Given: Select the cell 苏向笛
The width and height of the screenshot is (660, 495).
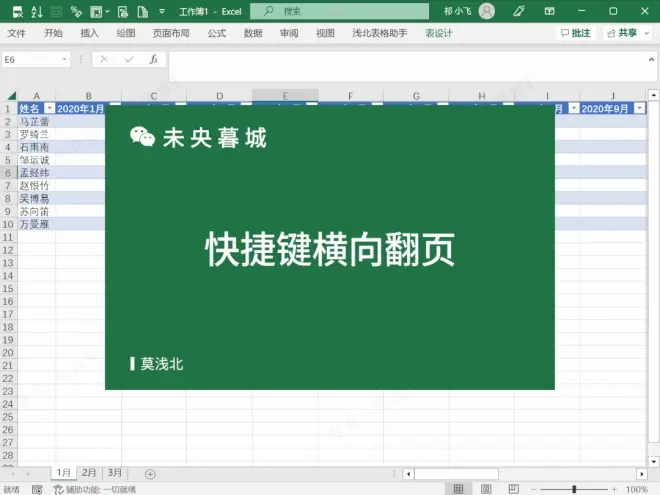Looking at the screenshot, I should click(36, 211).
